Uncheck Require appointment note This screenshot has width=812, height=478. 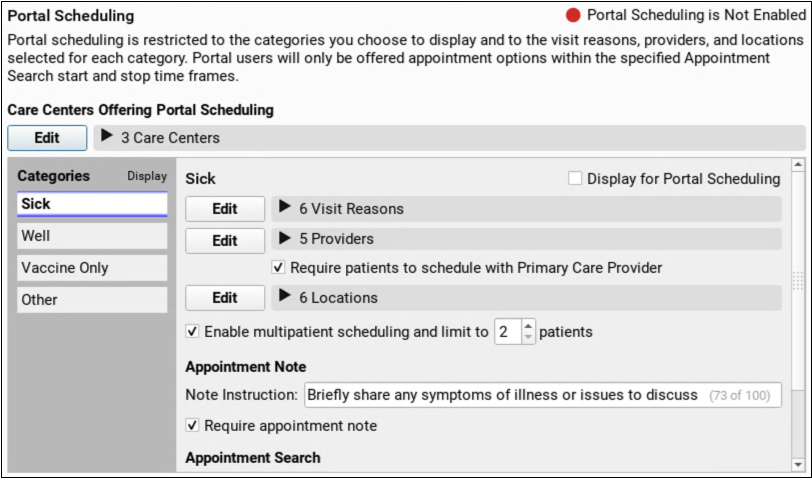coord(193,426)
